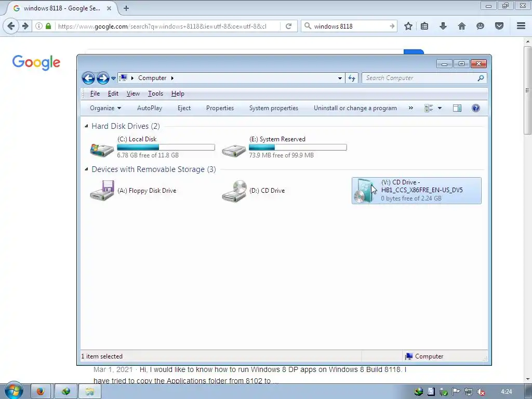Screen dimensions: 532x399
Task: Select the (D:) CD Drive icon
Action: click(x=234, y=191)
